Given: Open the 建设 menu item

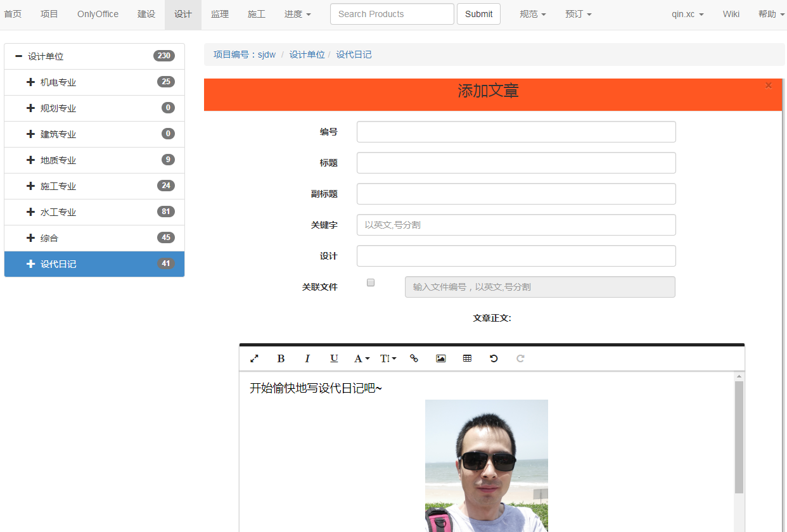Looking at the screenshot, I should [x=146, y=14].
